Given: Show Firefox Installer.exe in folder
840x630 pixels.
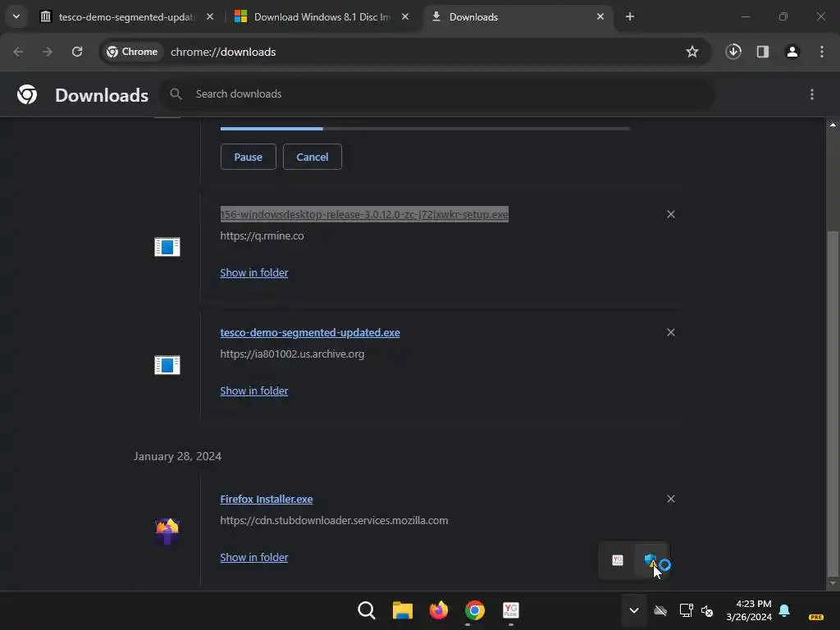Looking at the screenshot, I should [254, 558].
